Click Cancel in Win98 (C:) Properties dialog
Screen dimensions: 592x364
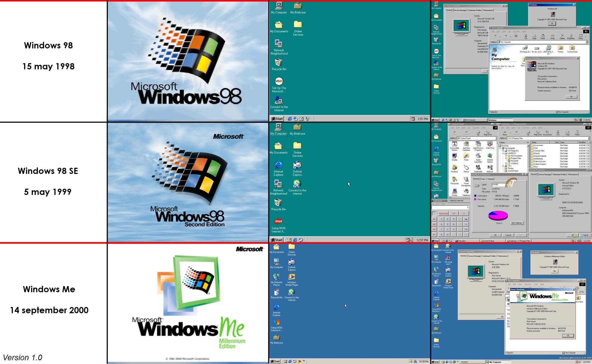pyautogui.click(x=508, y=235)
